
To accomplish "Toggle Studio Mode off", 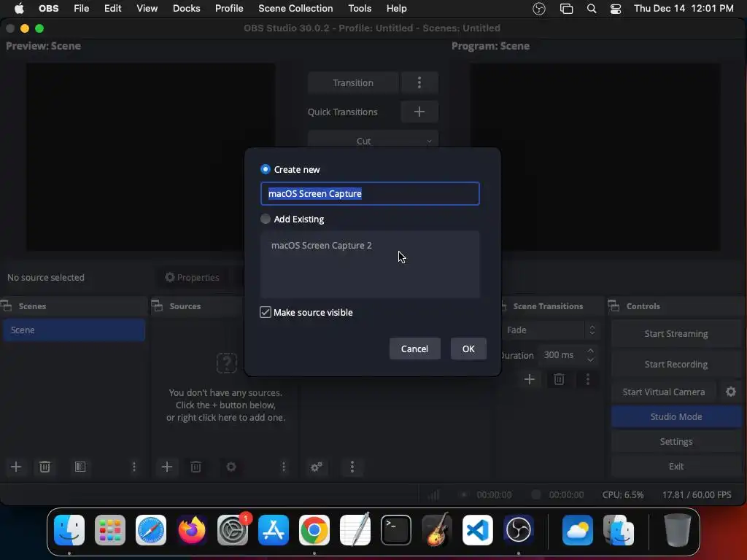I will click(x=676, y=416).
